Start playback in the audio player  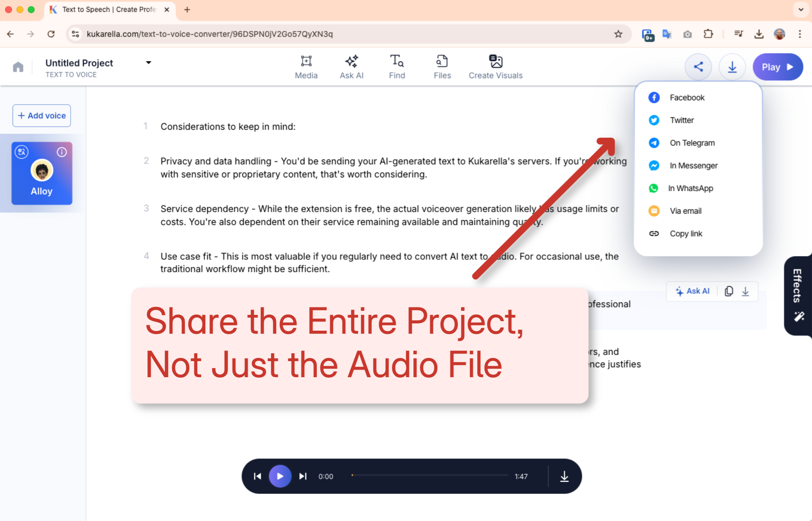click(280, 476)
